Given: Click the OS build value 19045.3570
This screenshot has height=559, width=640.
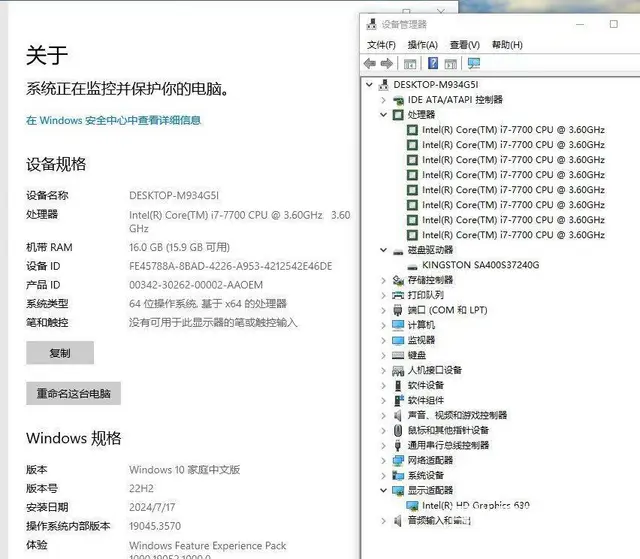Looking at the screenshot, I should click(x=155, y=526).
